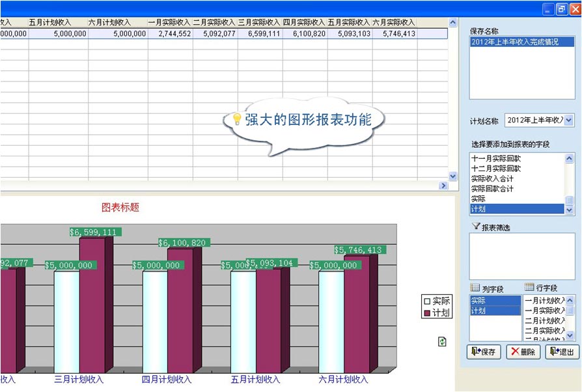
Task: Click the 五月实际收入 column header
Action: tap(350, 23)
